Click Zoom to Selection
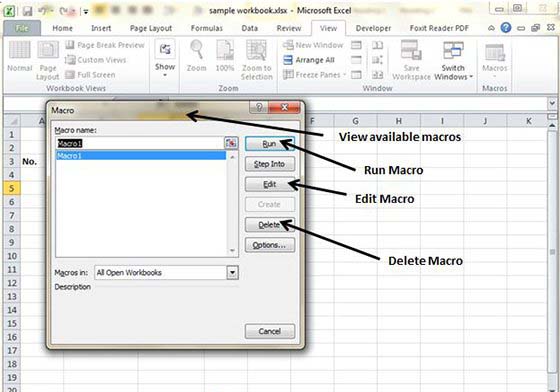The image size is (560, 392). (256, 60)
